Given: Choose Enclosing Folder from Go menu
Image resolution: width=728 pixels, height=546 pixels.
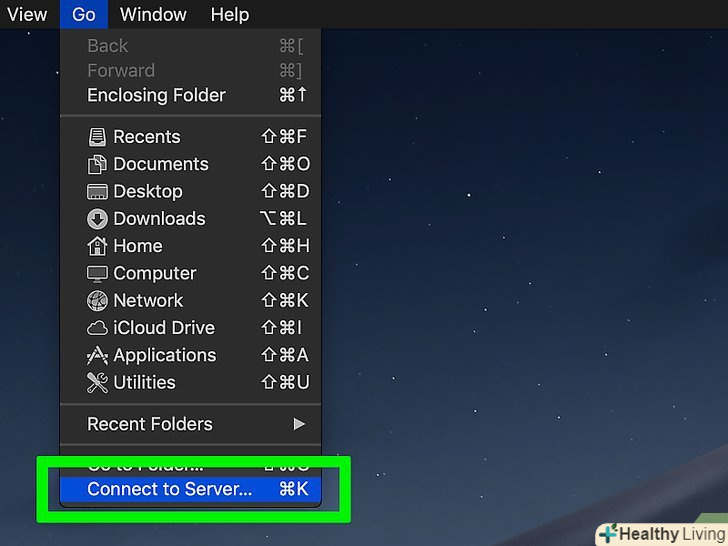Looking at the screenshot, I should pyautogui.click(x=190, y=95).
